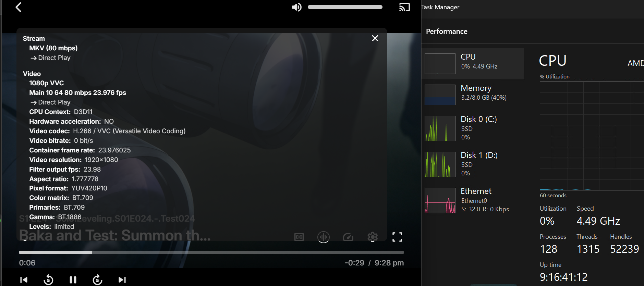Image resolution: width=644 pixels, height=286 pixels.
Task: Click 'Aspect ratio: 1.777778' line
Action: click(64, 179)
